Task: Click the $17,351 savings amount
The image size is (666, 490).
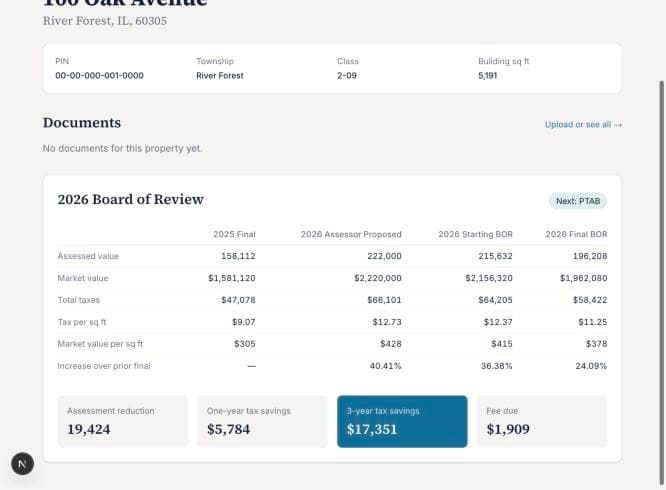Action: [372, 429]
